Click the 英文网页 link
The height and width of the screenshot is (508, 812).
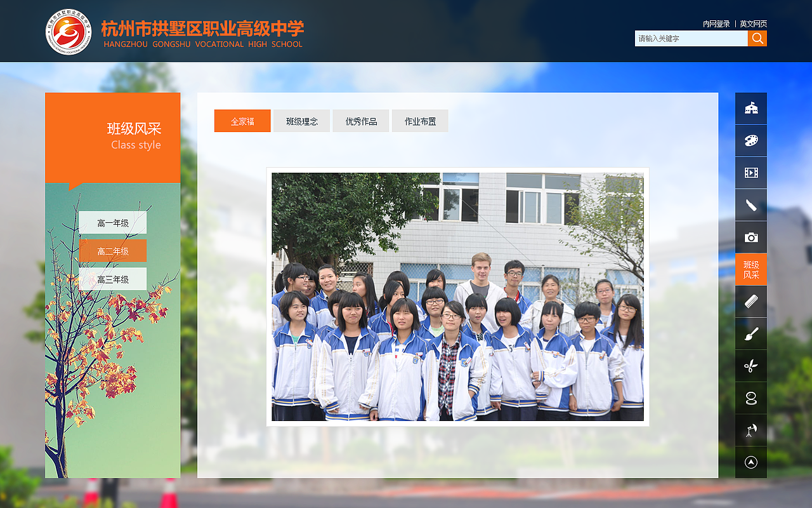tap(753, 23)
